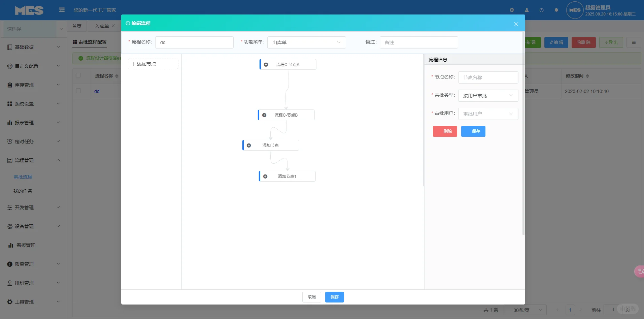Screen dimensions: 644x319
Task: Switch to the 首页 tab
Action: pos(77,26)
